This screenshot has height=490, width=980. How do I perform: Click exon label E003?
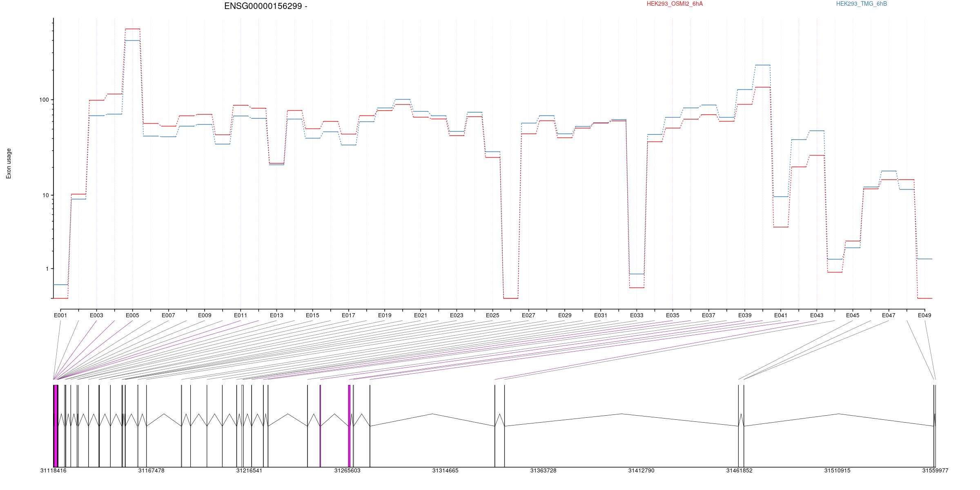point(96,315)
